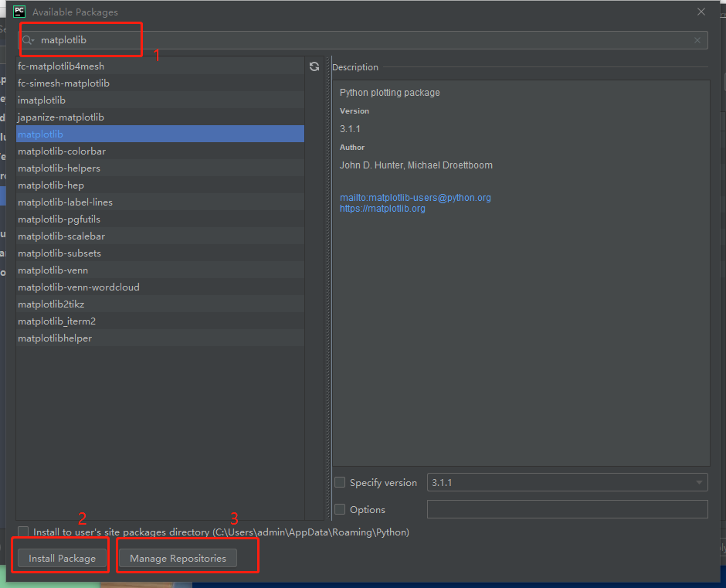
Task: Enable the Specify version checkbox
Action: 340,482
